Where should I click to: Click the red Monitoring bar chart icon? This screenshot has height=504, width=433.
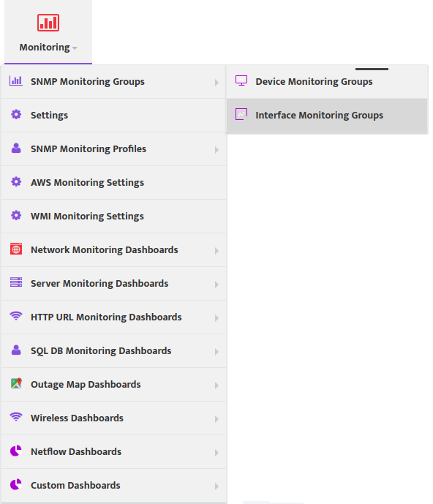[x=48, y=23]
